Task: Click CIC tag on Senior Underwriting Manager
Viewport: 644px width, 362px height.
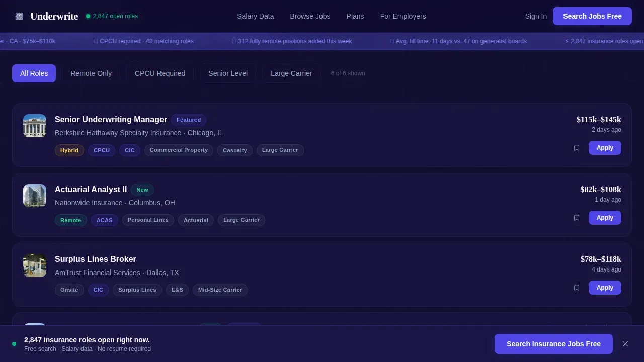Action: pyautogui.click(x=130, y=150)
